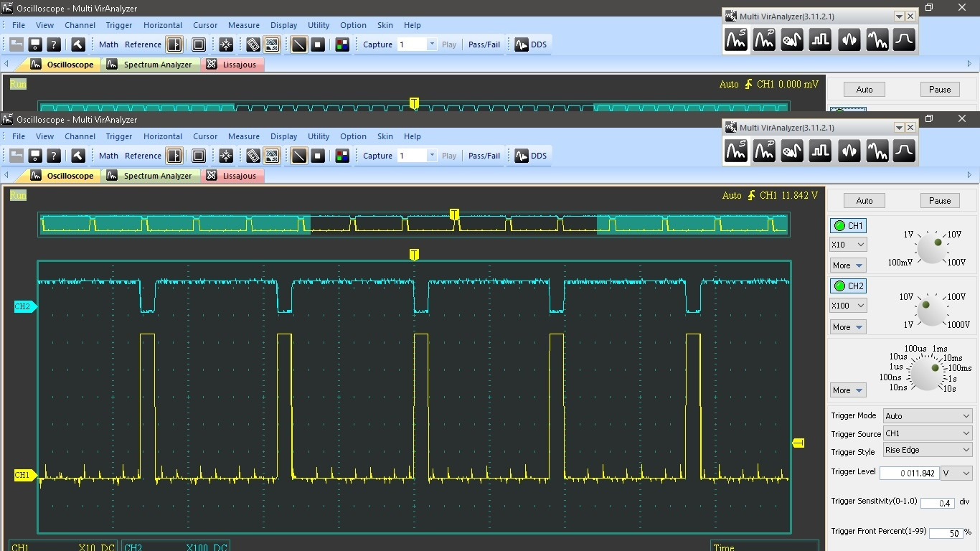The height and width of the screenshot is (551, 980).
Task: Click the save icon in front window toolbar
Action: click(34, 156)
